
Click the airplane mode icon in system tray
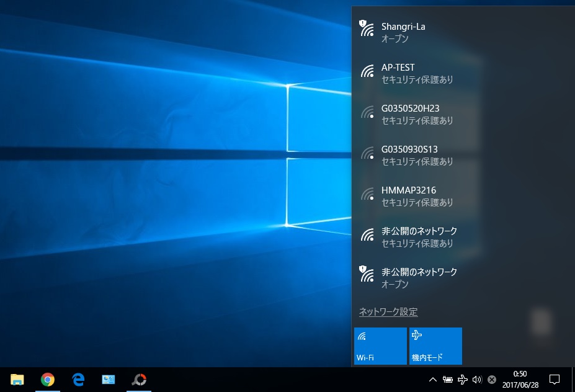tap(463, 380)
